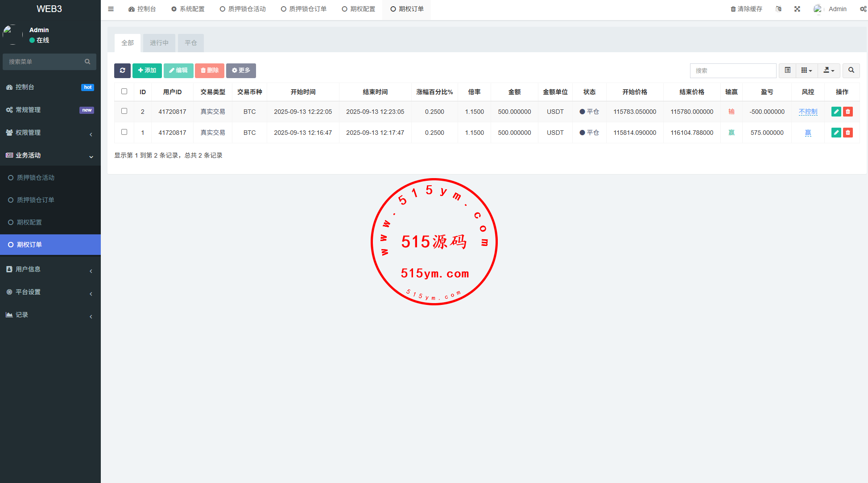868x483 pixels.
Task: Click the red delete icon for order 1
Action: tap(848, 133)
